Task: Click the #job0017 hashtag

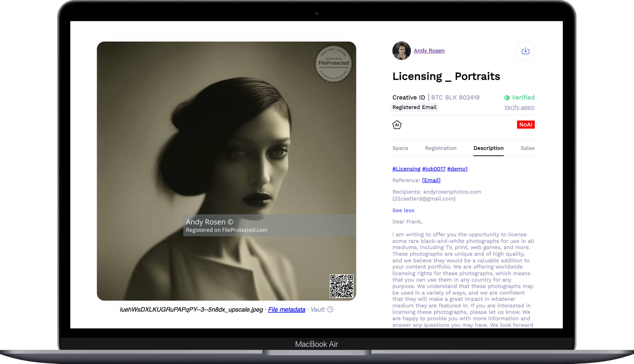Action: pos(434,169)
